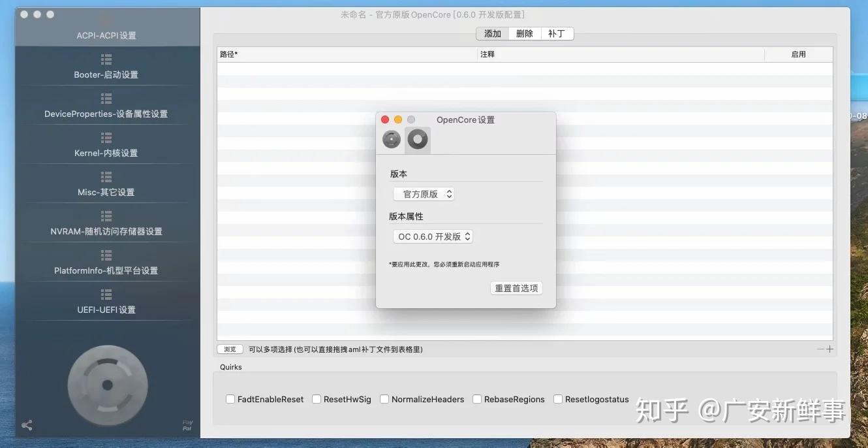Click the 重置首选项 button
Image resolution: width=868 pixels, height=448 pixels.
[516, 287]
